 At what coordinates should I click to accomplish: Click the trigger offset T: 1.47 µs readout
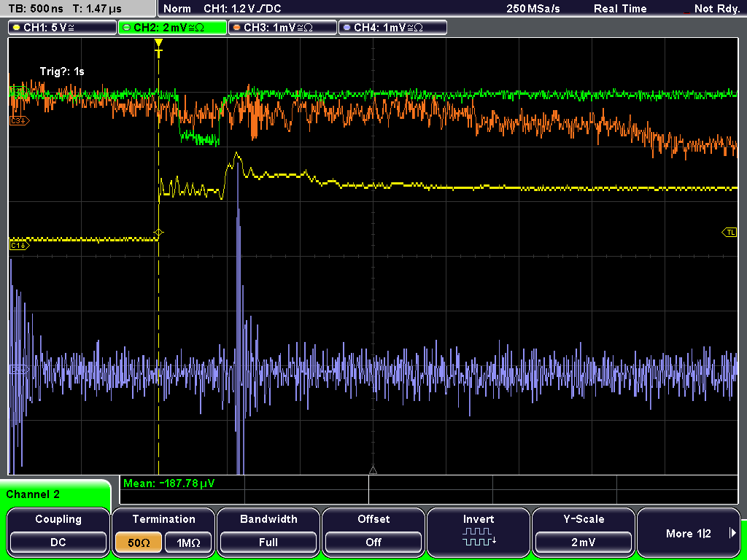click(97, 9)
